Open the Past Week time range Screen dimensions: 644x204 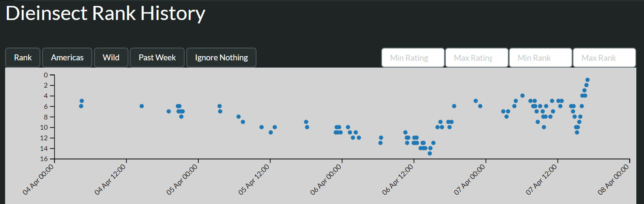[x=157, y=57]
